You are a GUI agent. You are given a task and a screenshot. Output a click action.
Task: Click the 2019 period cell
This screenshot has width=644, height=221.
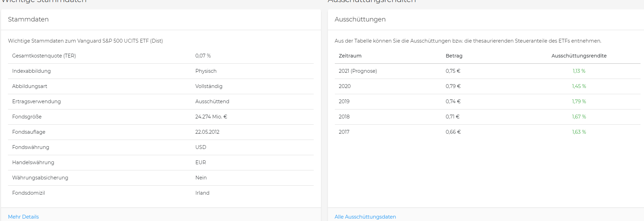click(x=344, y=101)
